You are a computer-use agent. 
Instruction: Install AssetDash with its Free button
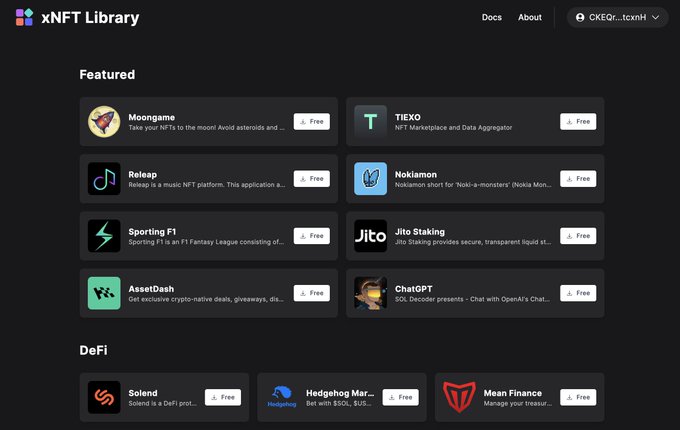click(312, 293)
